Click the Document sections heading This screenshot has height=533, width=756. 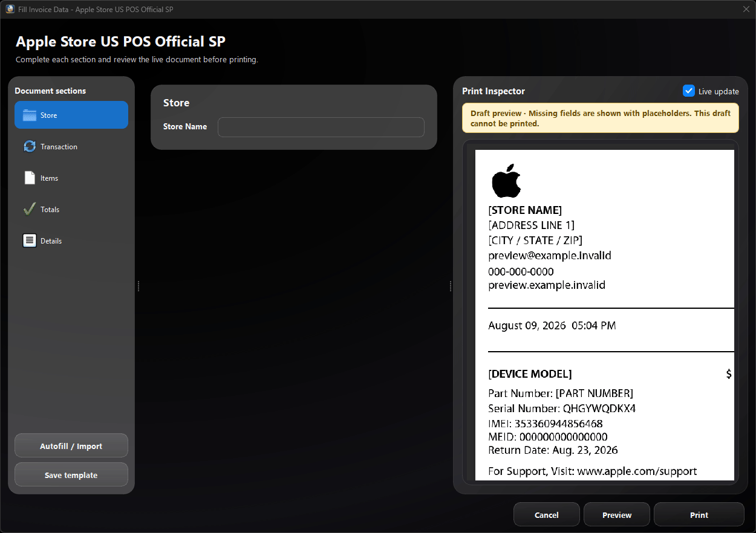pos(50,91)
